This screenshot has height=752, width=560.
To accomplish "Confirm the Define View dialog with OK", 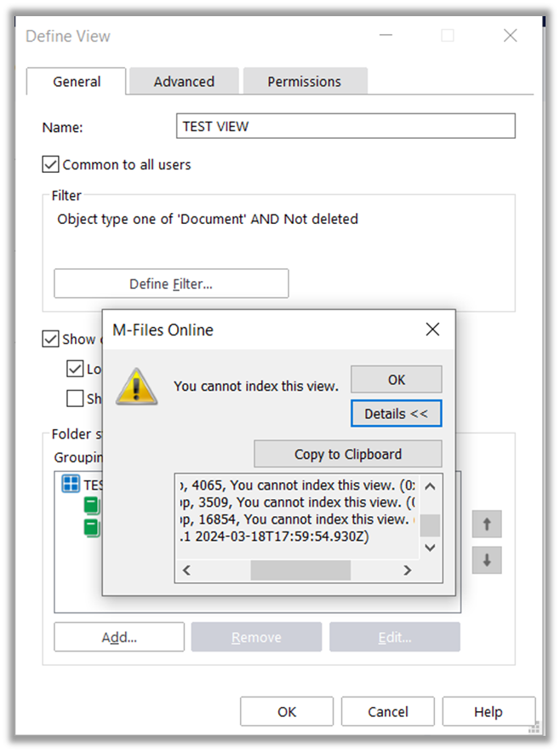I will tap(287, 711).
